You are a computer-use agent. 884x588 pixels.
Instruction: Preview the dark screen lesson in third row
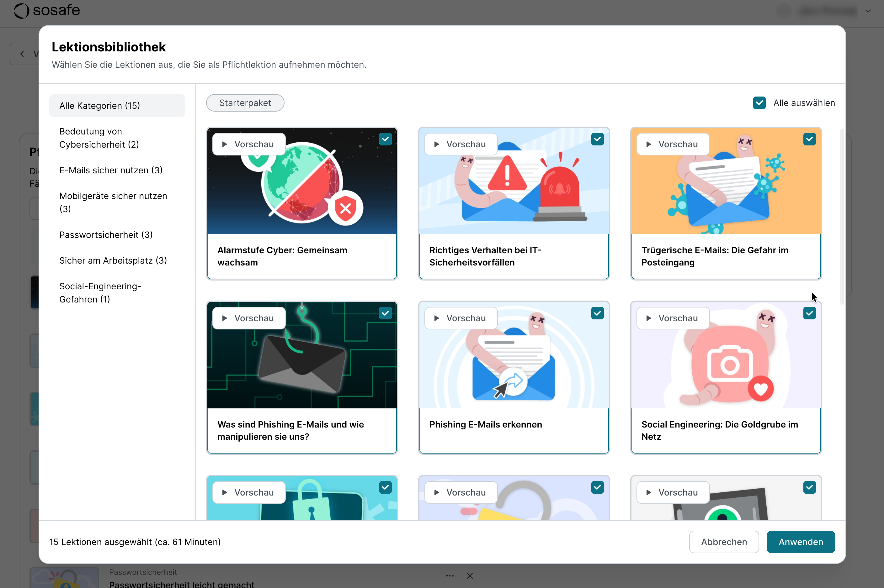point(673,492)
